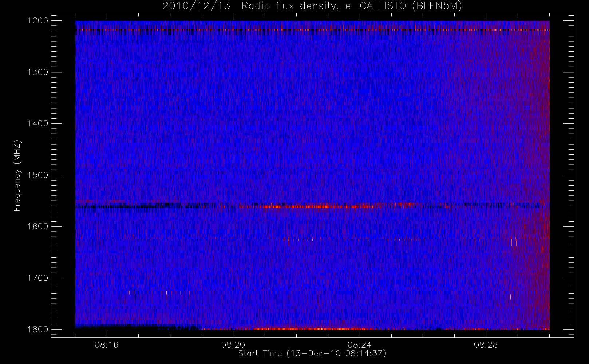Click the 08:24 time tick label
This screenshot has height=364, width=589.
[359, 345]
